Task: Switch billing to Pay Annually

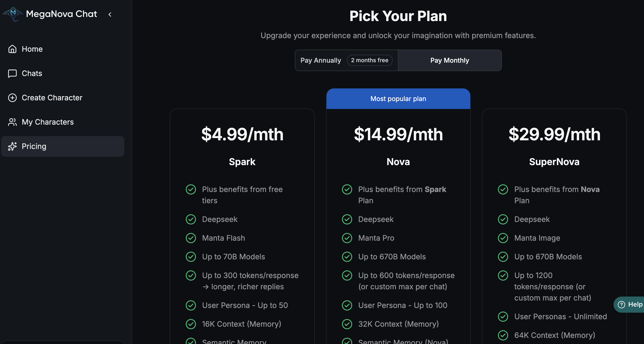Action: pyautogui.click(x=321, y=60)
